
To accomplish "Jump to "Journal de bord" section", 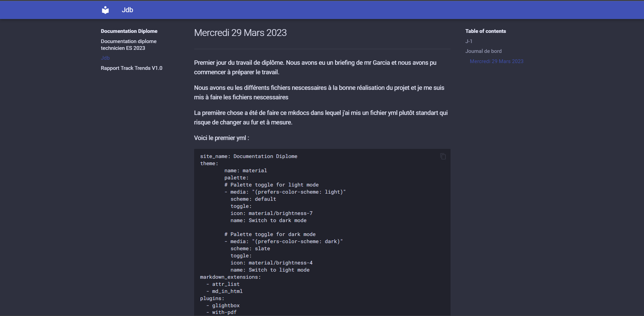I will 483,51.
